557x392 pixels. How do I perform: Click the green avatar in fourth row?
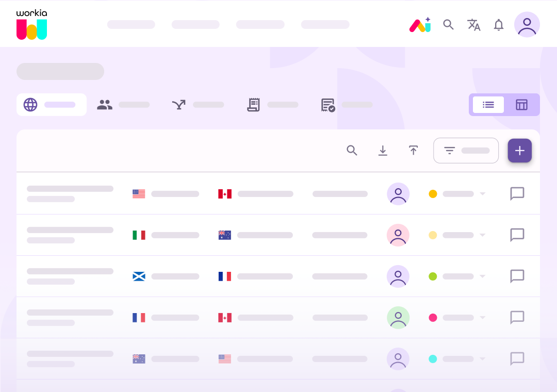coord(398,317)
